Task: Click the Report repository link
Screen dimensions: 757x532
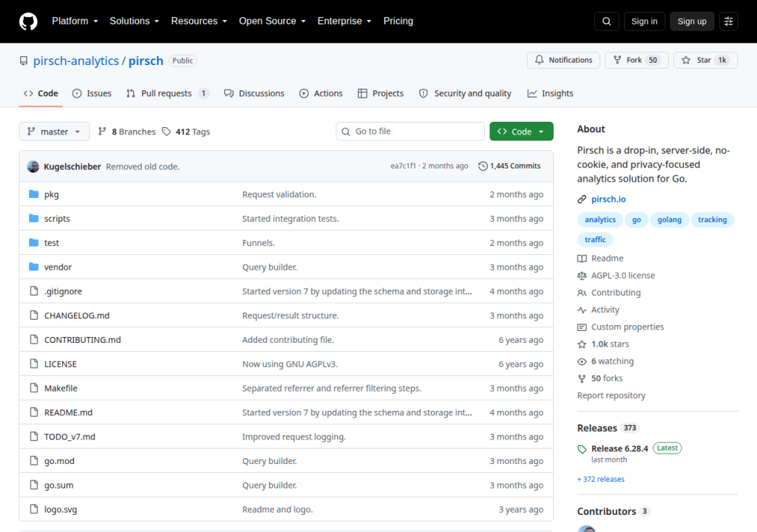Action: pyautogui.click(x=611, y=395)
